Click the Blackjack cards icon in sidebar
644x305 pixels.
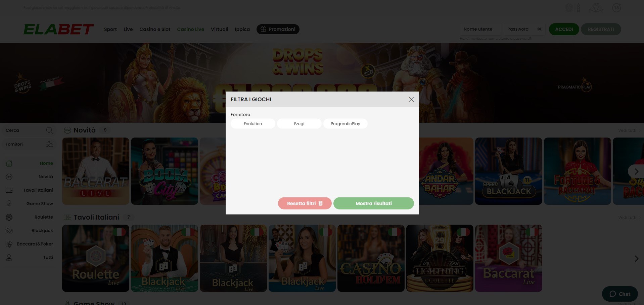pos(9,231)
